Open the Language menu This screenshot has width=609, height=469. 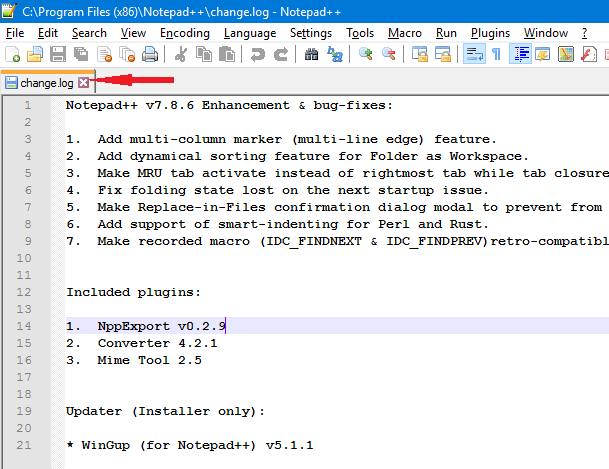point(250,33)
